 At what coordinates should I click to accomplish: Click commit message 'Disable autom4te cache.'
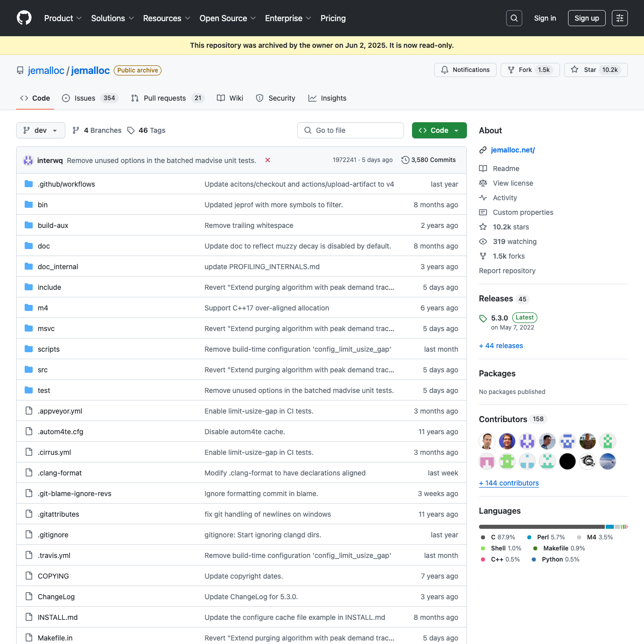point(245,432)
